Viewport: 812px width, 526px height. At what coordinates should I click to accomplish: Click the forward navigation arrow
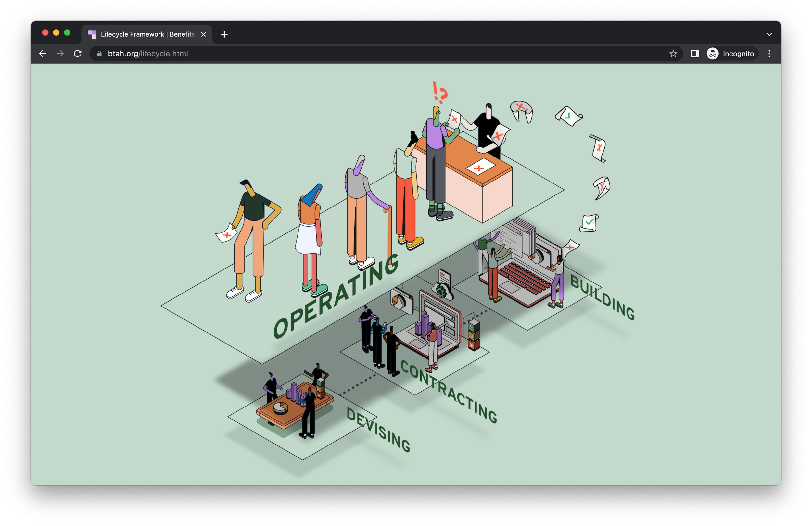click(x=60, y=54)
